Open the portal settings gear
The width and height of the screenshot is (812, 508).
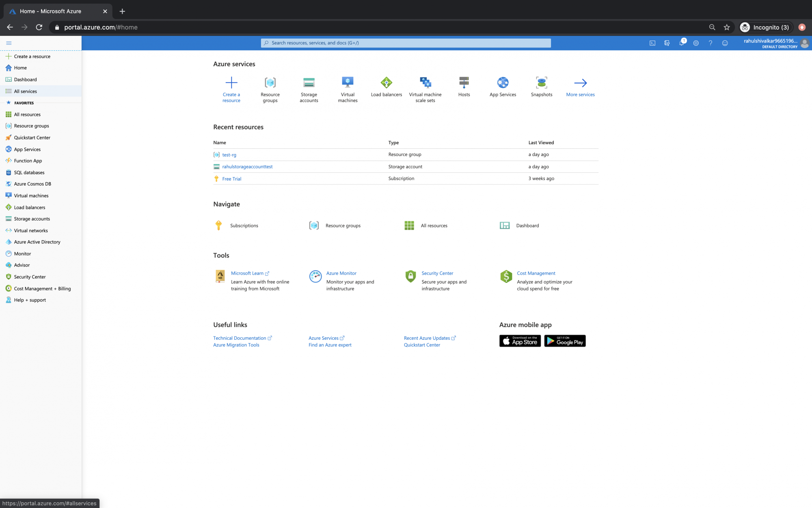click(x=696, y=43)
